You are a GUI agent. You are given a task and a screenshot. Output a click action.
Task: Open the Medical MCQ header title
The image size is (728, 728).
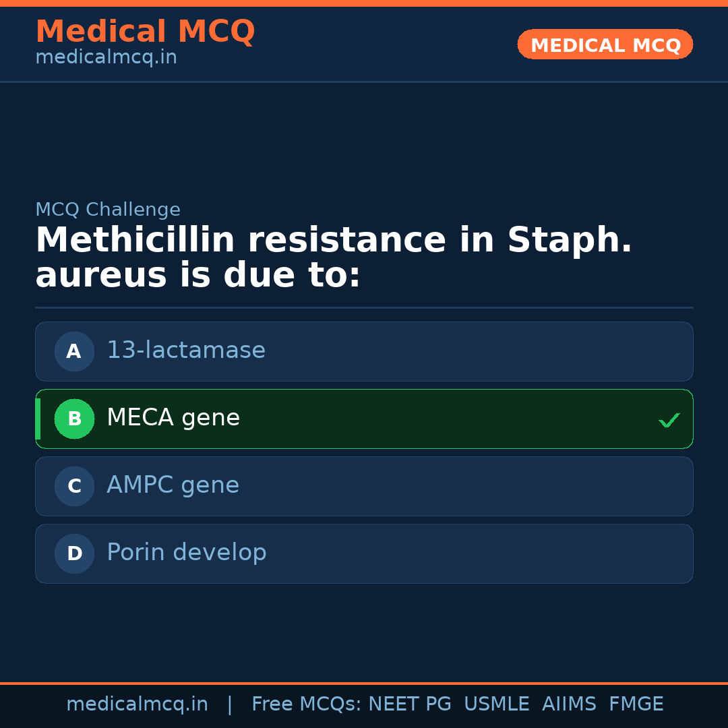tap(145, 32)
